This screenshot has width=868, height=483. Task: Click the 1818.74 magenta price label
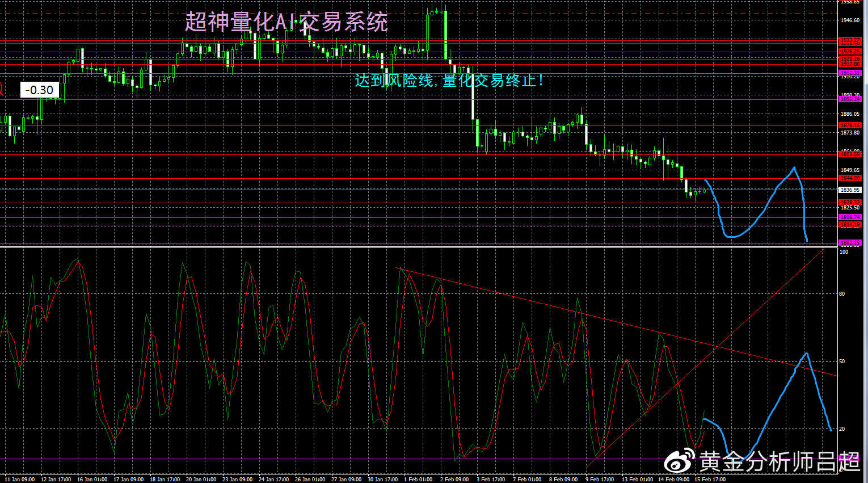(x=850, y=217)
